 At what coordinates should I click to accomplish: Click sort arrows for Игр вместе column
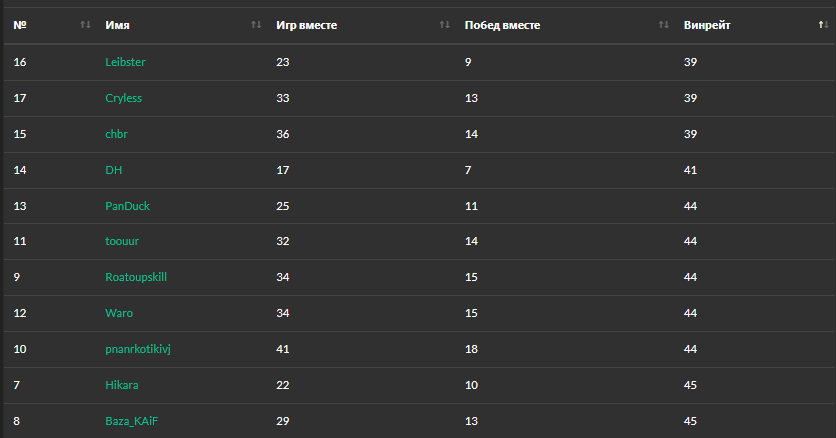click(x=445, y=25)
